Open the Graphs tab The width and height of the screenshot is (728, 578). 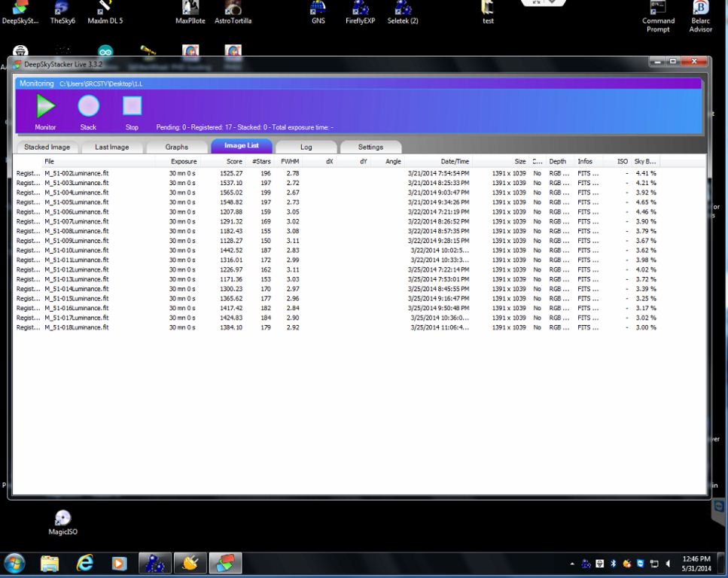(x=177, y=148)
